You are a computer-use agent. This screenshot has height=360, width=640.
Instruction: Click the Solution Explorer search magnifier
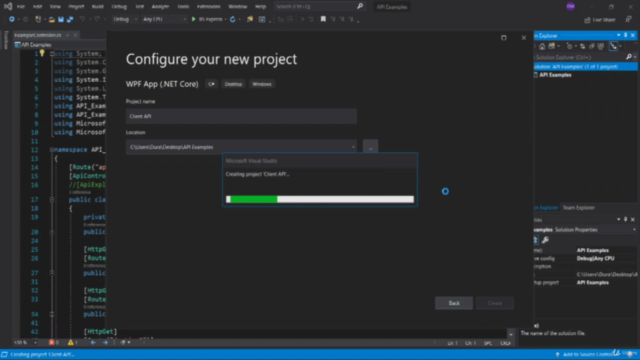pyautogui.click(x=629, y=57)
